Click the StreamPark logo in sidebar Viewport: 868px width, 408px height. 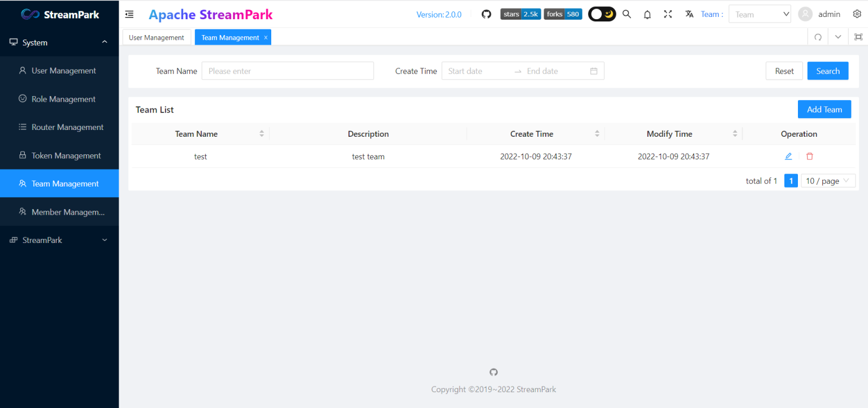tap(59, 14)
